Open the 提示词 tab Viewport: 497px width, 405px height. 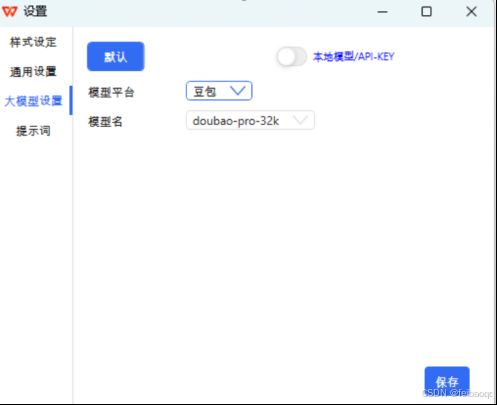click(x=33, y=130)
